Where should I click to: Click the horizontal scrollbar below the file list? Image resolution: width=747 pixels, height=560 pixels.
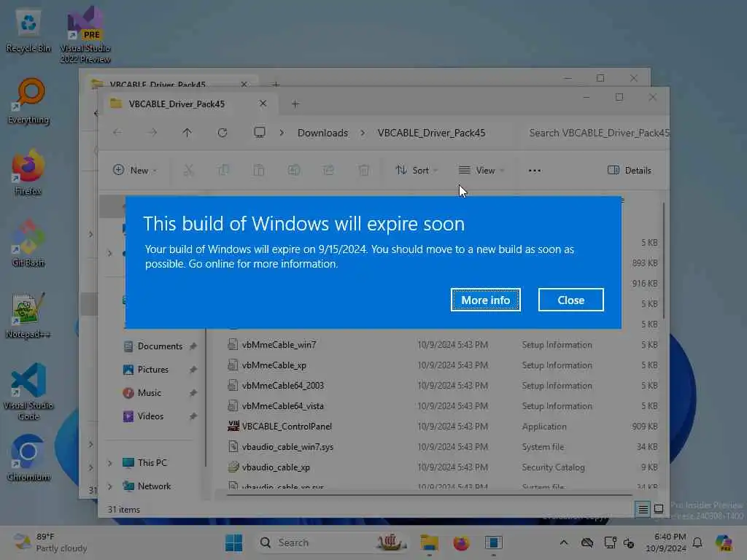click(x=429, y=495)
